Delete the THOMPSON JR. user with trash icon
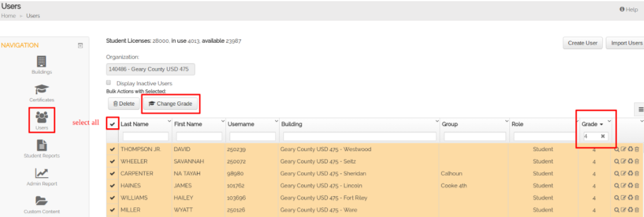Screen dimensions: 644x217 click(x=637, y=150)
